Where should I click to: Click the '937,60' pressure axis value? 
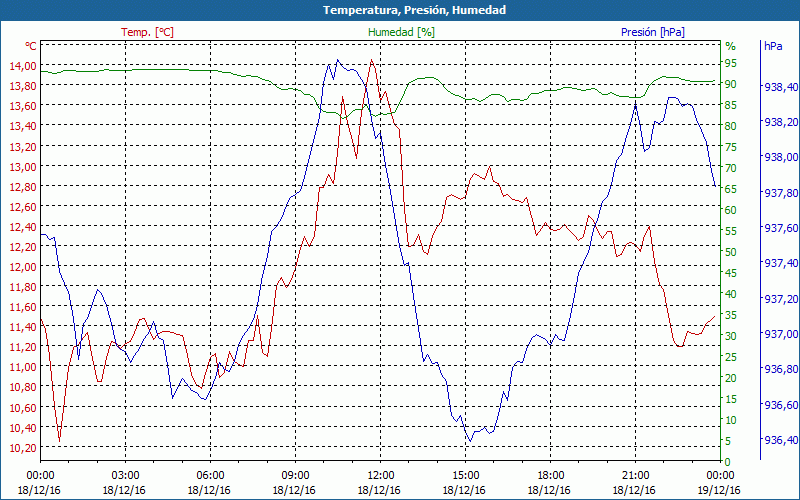tap(781, 228)
